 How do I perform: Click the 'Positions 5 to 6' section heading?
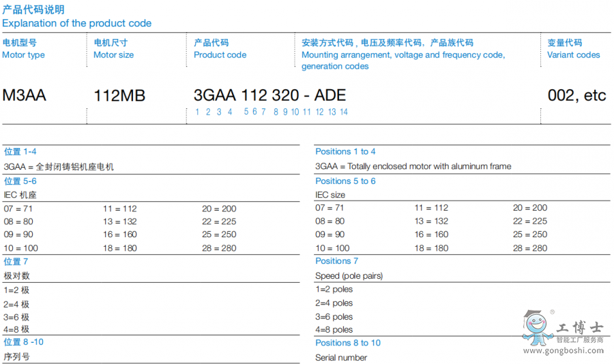pos(345,181)
